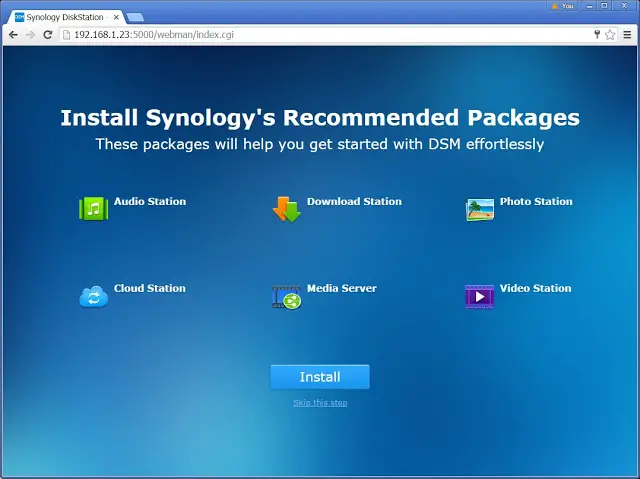Click the Cloud Station label
Screen dimensions: 640x479
point(150,288)
